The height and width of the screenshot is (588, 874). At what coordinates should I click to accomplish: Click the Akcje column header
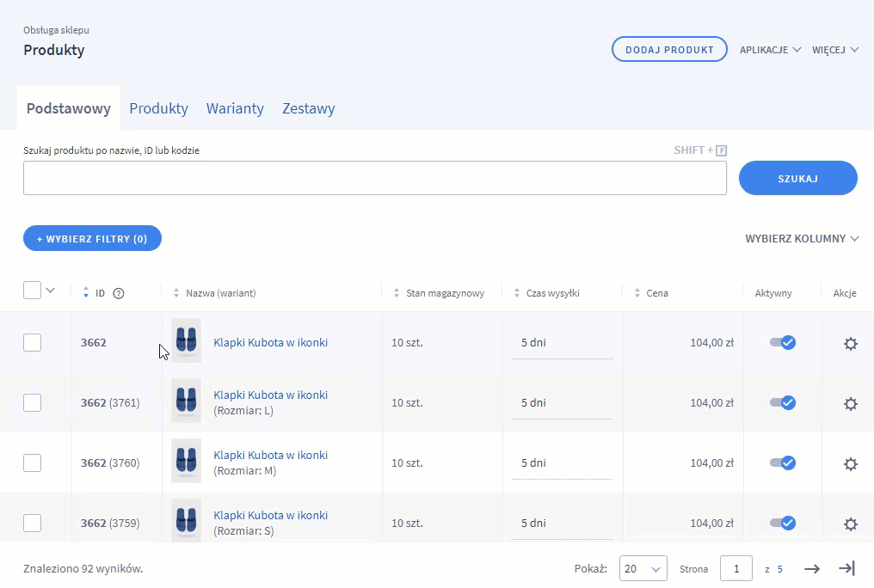click(x=845, y=293)
